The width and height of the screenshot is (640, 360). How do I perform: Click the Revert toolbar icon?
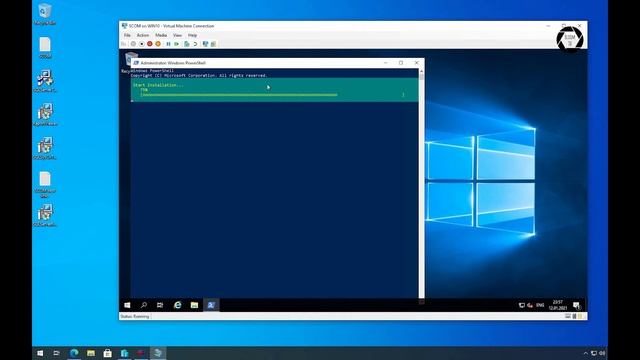(x=196, y=44)
